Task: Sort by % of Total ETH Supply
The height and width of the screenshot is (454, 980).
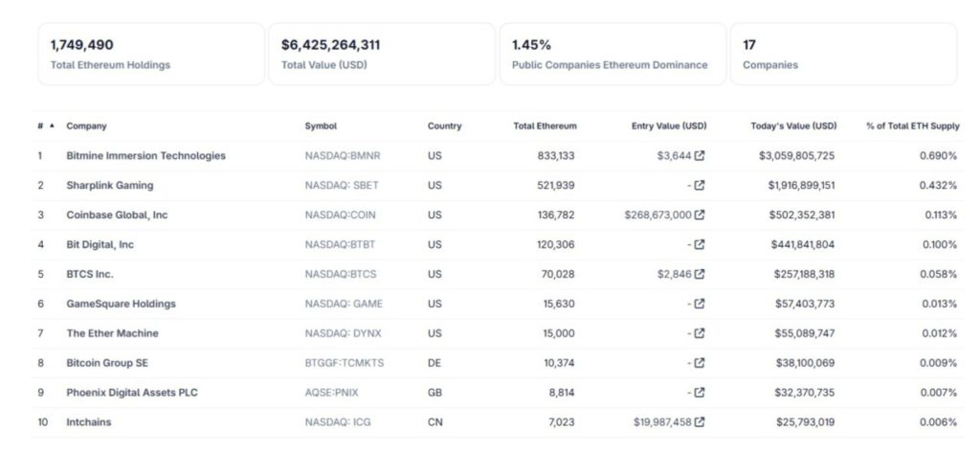Action: 912,126
